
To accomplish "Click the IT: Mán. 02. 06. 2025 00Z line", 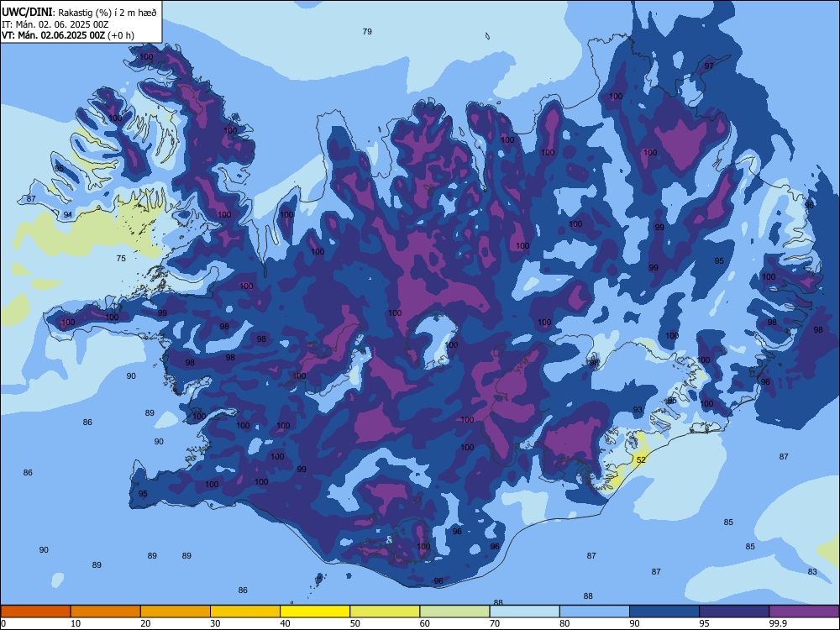I will point(55,24).
